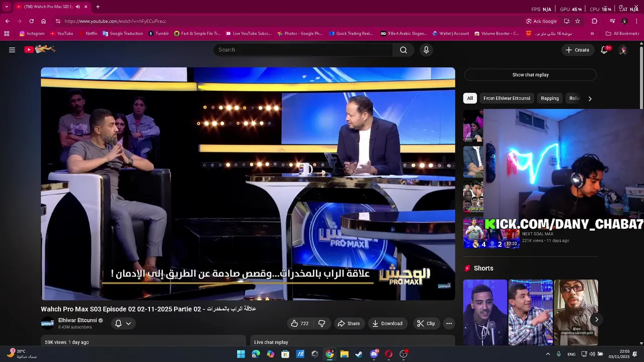Click Show chat replay button

point(530,75)
